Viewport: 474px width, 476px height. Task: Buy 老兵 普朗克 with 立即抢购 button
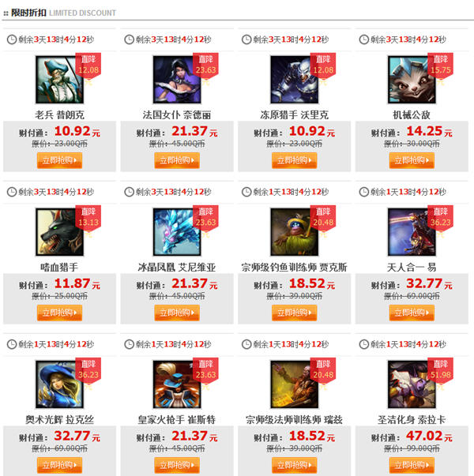59,160
